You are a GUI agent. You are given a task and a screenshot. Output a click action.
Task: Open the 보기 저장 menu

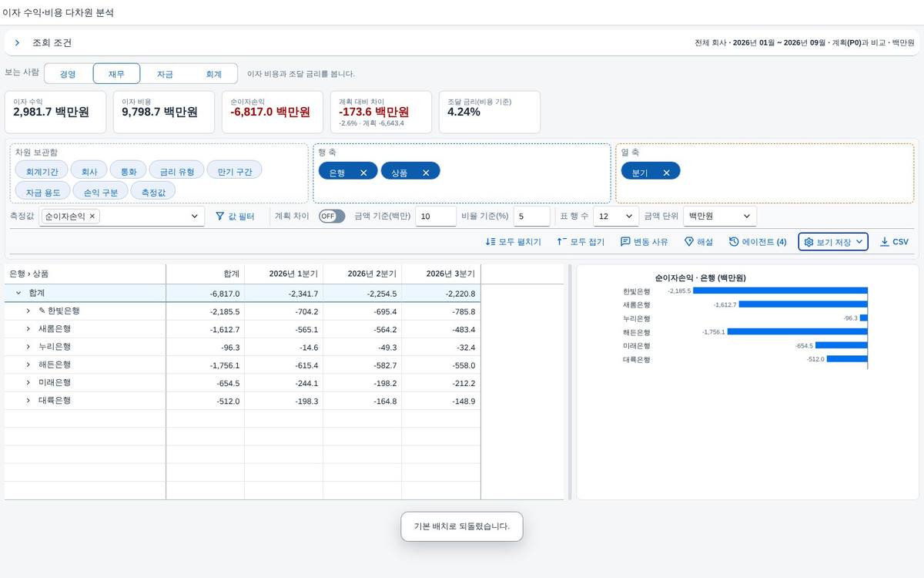(833, 242)
